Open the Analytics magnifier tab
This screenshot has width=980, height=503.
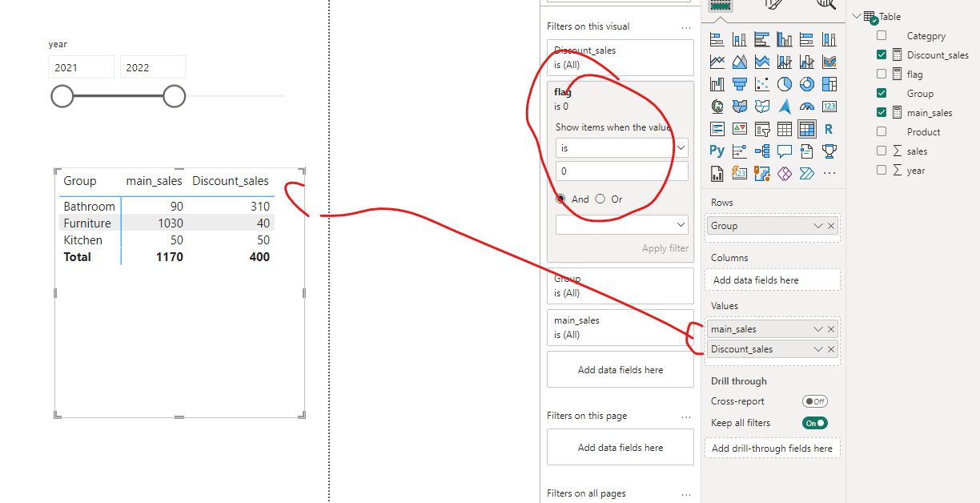825,4
